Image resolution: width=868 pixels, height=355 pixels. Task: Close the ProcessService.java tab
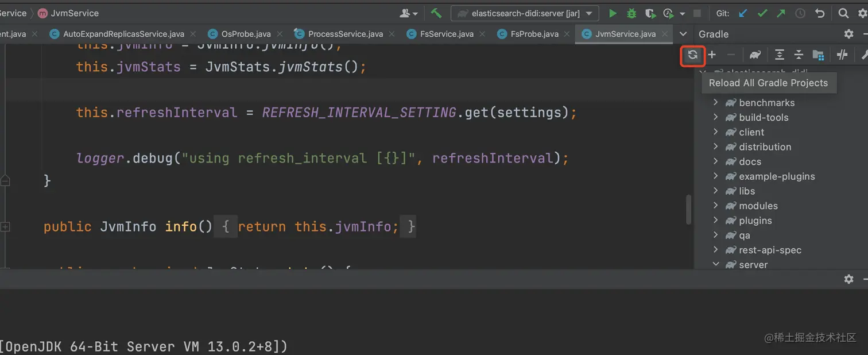(x=392, y=34)
